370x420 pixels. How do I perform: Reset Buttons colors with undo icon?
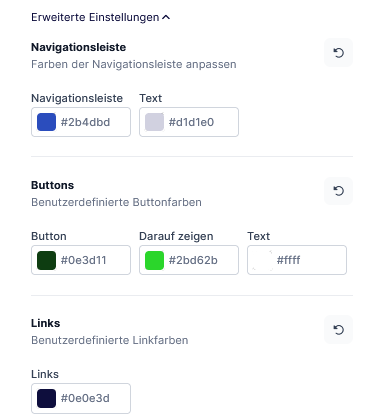[x=338, y=191]
